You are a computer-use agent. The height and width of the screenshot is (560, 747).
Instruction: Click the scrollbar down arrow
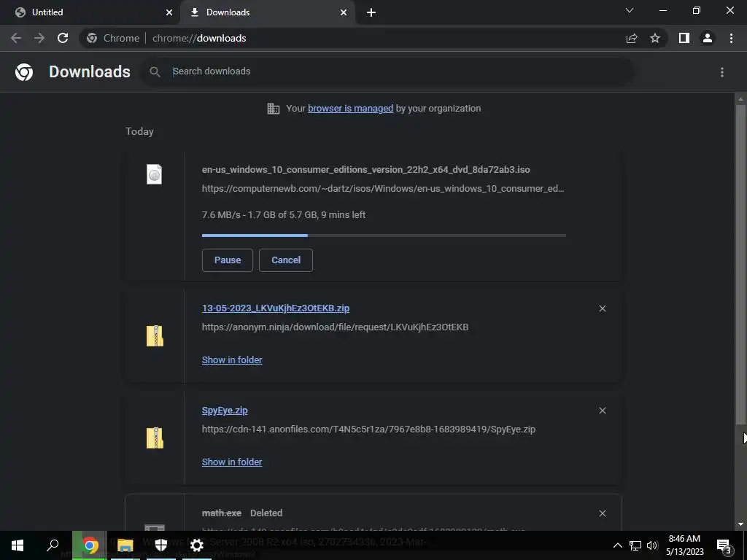coord(740,525)
